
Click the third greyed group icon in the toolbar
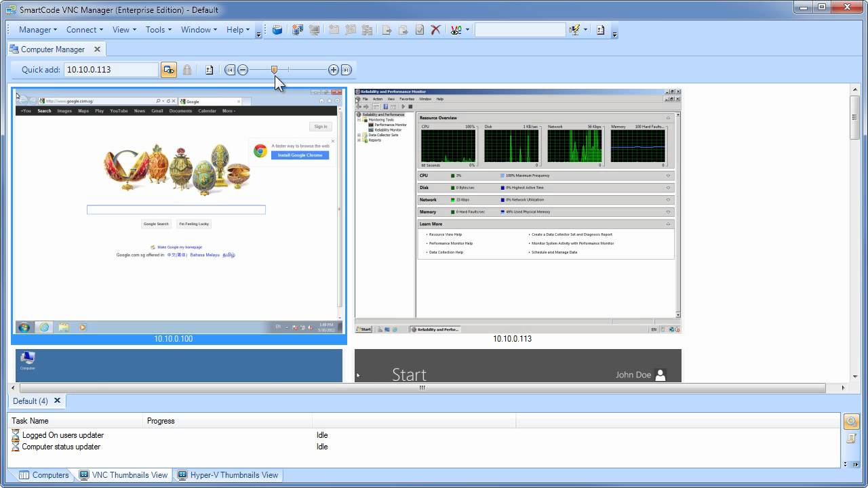(x=367, y=30)
